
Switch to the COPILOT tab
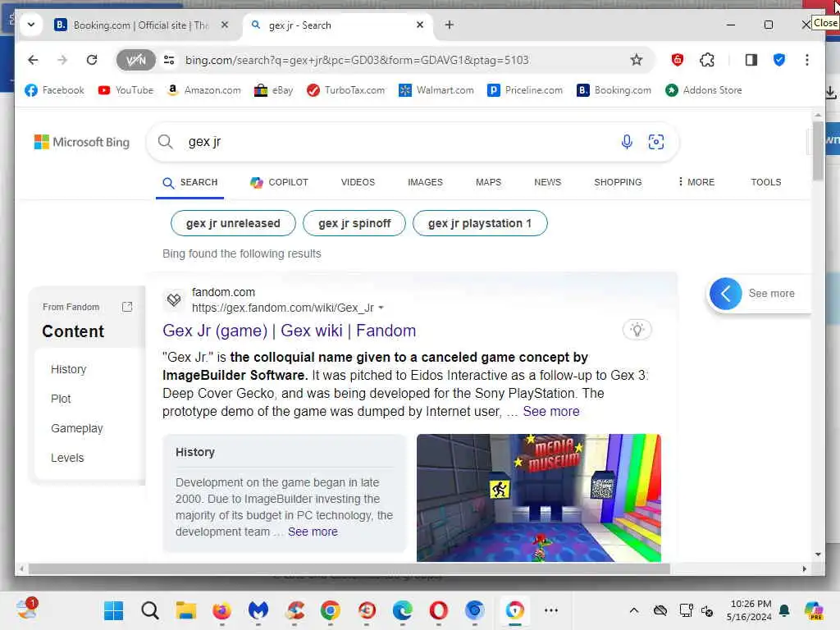click(279, 182)
